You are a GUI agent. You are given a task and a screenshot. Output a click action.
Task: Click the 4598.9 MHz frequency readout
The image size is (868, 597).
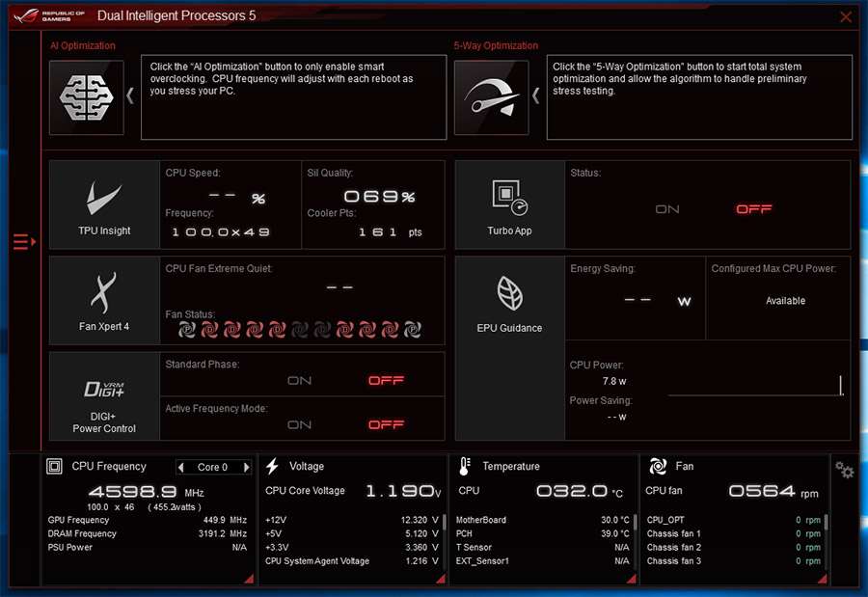[x=147, y=492]
